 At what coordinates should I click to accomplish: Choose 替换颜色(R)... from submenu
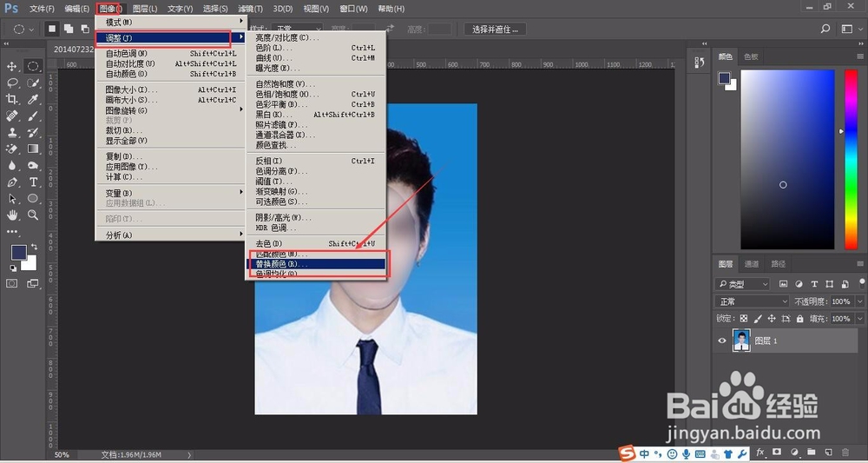316,264
